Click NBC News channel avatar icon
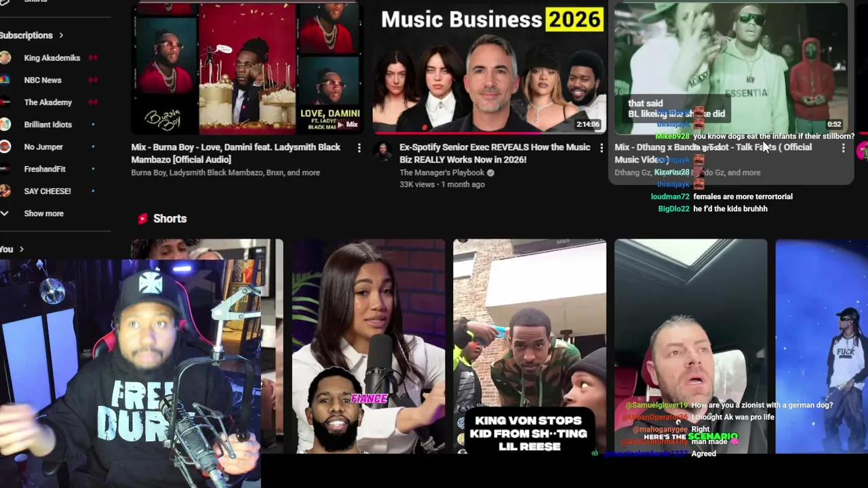The height and width of the screenshot is (488, 868). (5, 80)
